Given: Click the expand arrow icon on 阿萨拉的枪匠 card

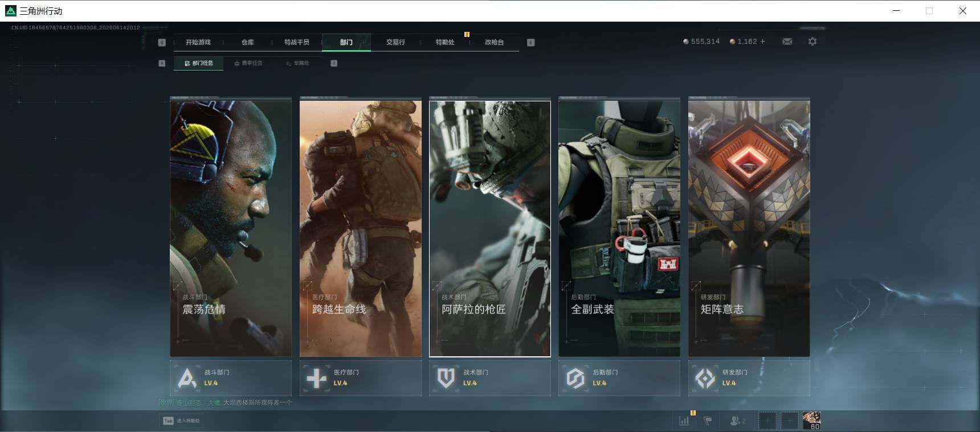Looking at the screenshot, I should tap(438, 285).
